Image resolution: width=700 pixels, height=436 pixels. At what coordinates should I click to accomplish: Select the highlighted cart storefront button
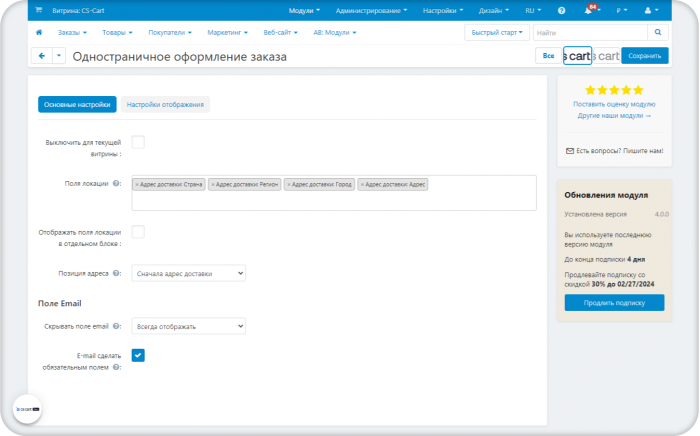pos(577,56)
